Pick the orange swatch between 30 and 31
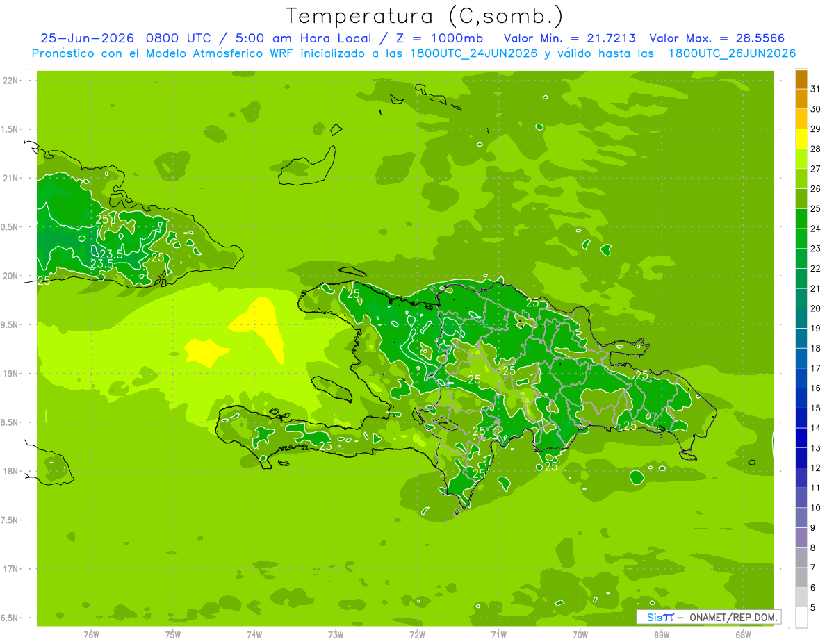 801,99
